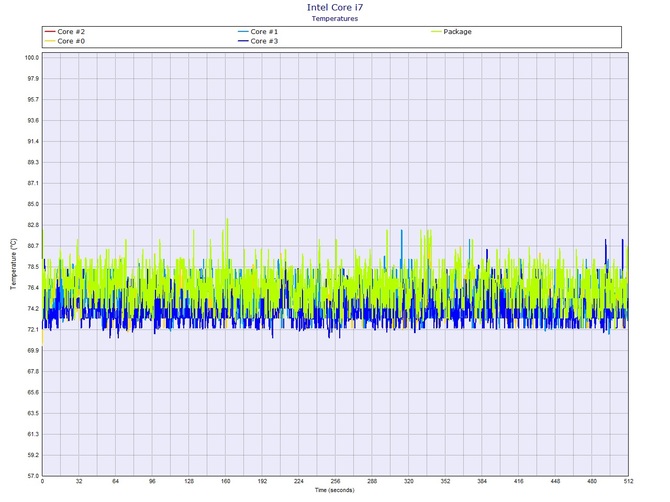Viewport: 670px width, 502px height.
Task: Click the 82.8 y-axis tick label
Action: click(x=33, y=225)
